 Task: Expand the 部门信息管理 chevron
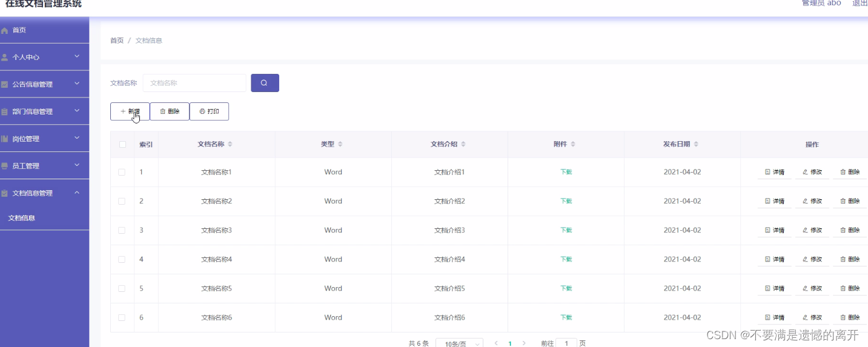point(77,111)
